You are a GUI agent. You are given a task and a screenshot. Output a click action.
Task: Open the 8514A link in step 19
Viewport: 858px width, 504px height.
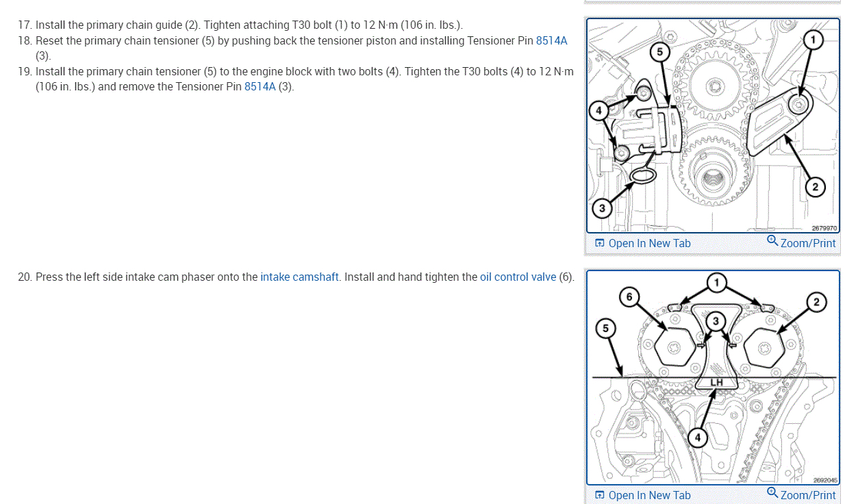[260, 87]
